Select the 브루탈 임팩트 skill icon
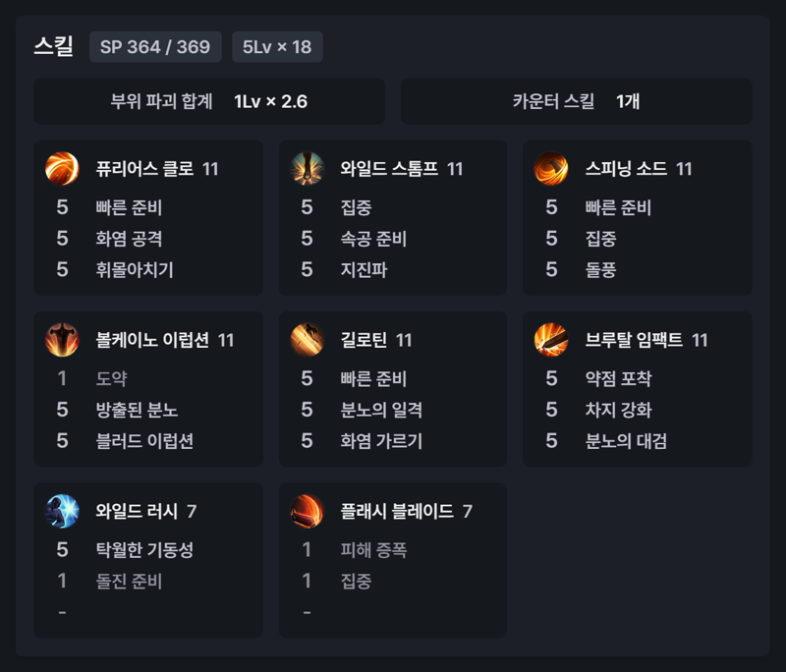The height and width of the screenshot is (672, 786). tap(551, 340)
